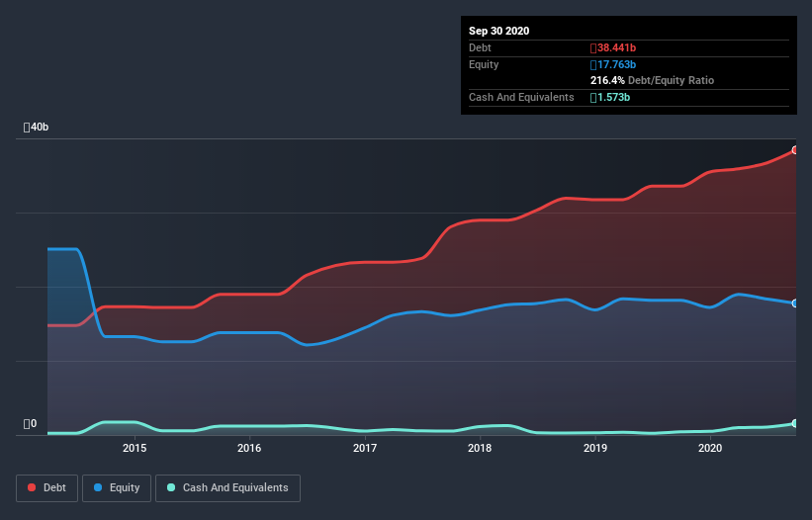Viewport: 812px width, 520px height.
Task: Click the Debt label in tooltip
Action: coord(480,47)
